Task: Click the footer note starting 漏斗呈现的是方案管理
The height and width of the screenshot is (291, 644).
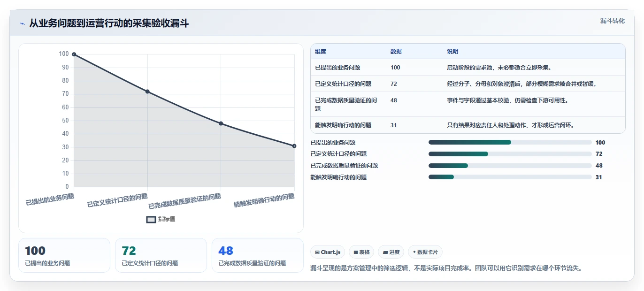Action: coord(446,268)
